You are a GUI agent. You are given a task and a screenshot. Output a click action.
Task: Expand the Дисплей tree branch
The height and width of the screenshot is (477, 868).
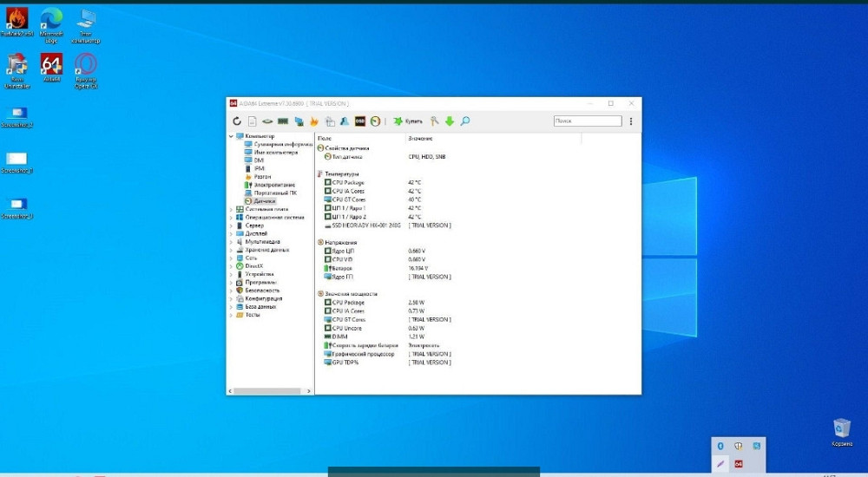tap(232, 233)
